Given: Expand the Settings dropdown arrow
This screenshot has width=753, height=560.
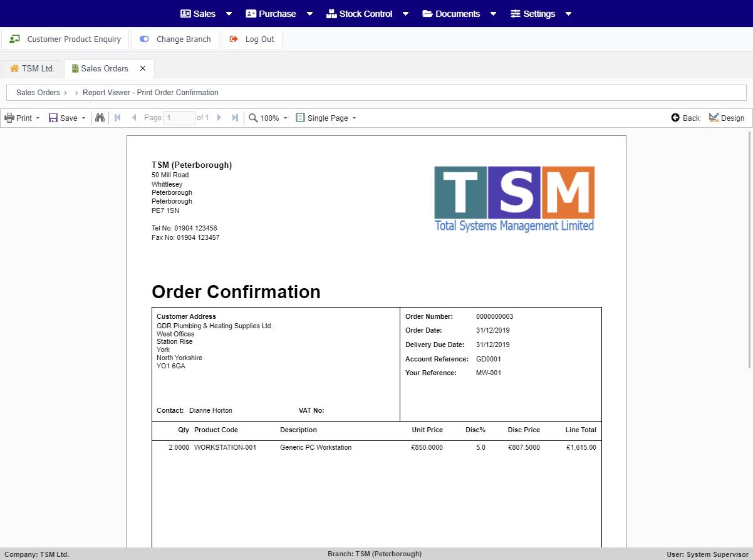Looking at the screenshot, I should click(x=568, y=14).
